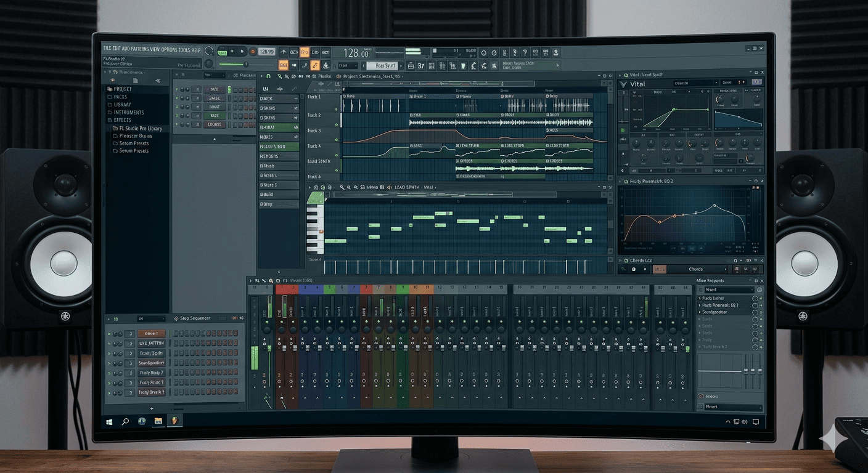Click the FL Studio taskbar icon

174,421
